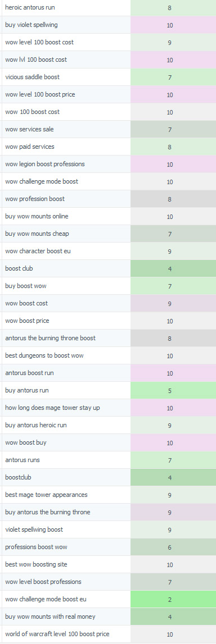The width and height of the screenshot is (216, 644).
Task: Click 'professions boost wow' keyword cell
Action: pos(66,547)
